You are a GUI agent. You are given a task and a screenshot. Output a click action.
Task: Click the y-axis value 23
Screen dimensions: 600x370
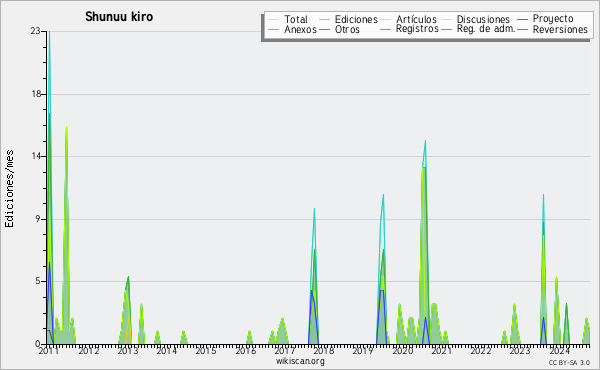(35, 31)
